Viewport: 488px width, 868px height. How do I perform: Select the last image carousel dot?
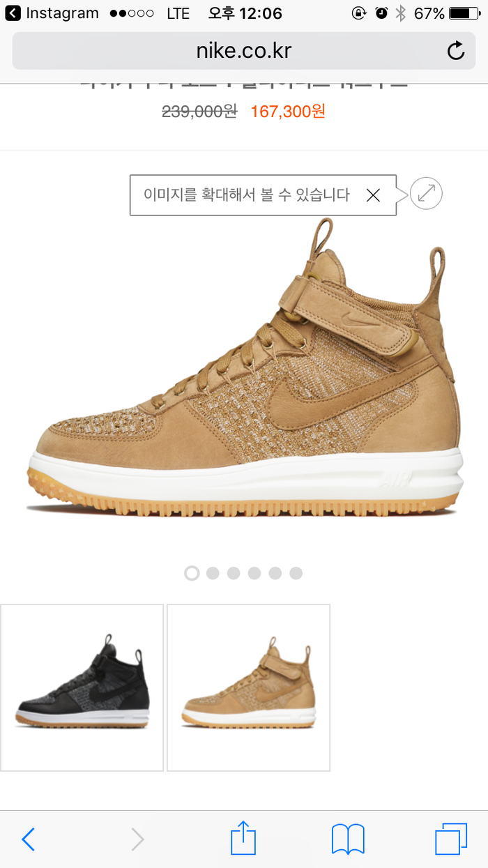pos(296,573)
